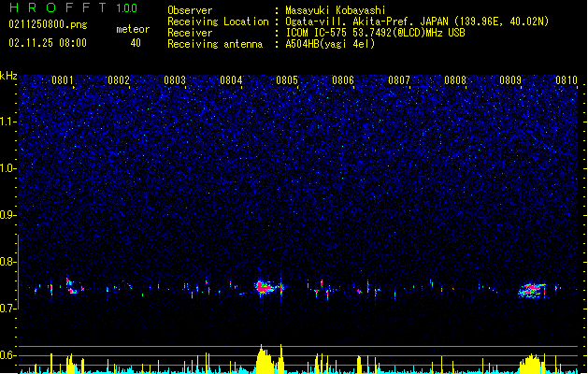Click the 0802 time marker
Viewport: 588px width, 374px height.
click(119, 80)
